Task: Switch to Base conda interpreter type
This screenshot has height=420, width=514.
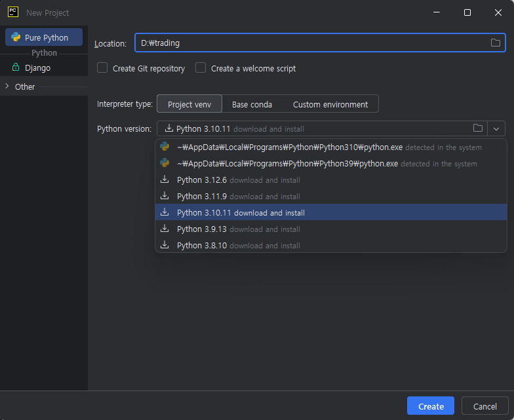Action: coord(252,104)
